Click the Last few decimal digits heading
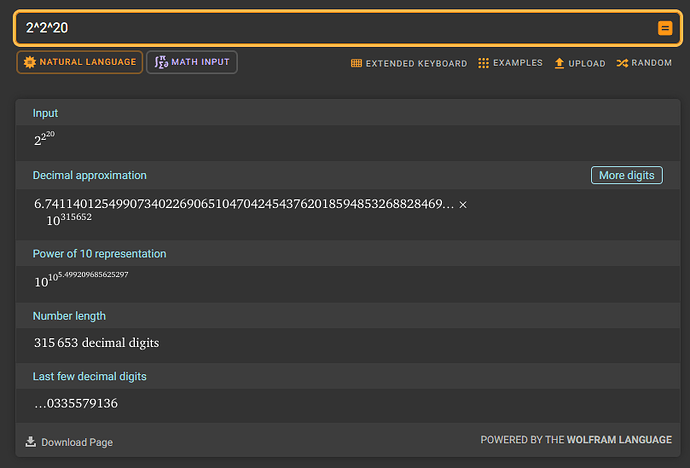 coord(89,377)
